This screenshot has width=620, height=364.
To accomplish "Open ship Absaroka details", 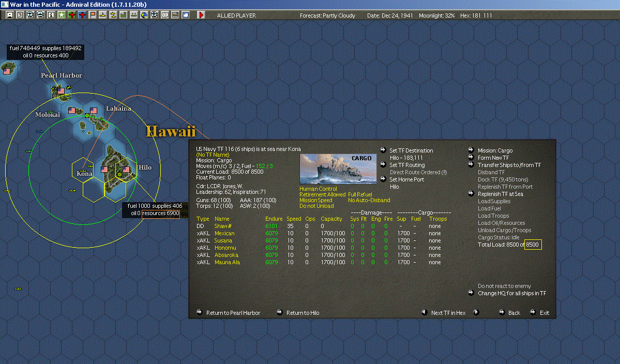I will (226, 255).
